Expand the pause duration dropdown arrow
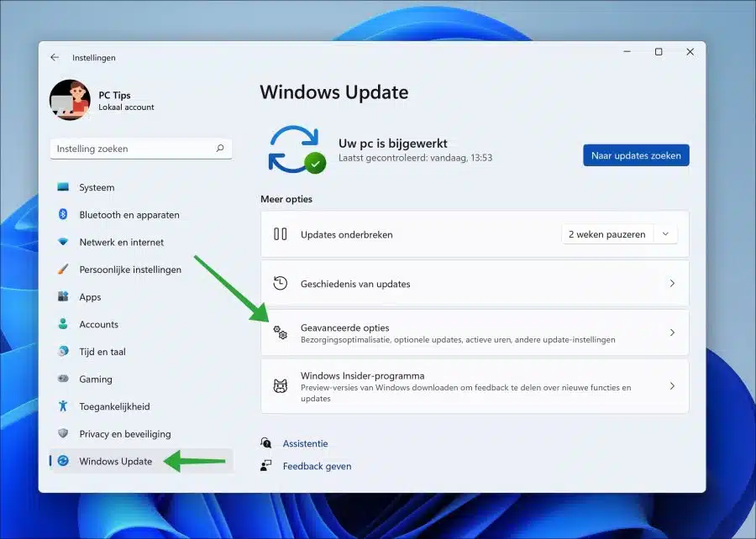The image size is (756, 539). 665,234
